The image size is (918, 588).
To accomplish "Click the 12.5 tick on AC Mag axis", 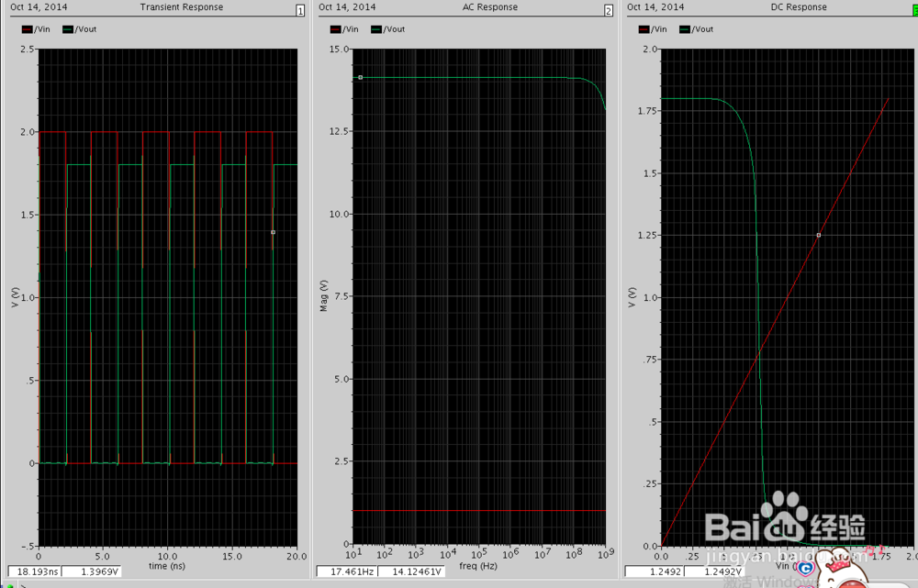I will (x=341, y=131).
